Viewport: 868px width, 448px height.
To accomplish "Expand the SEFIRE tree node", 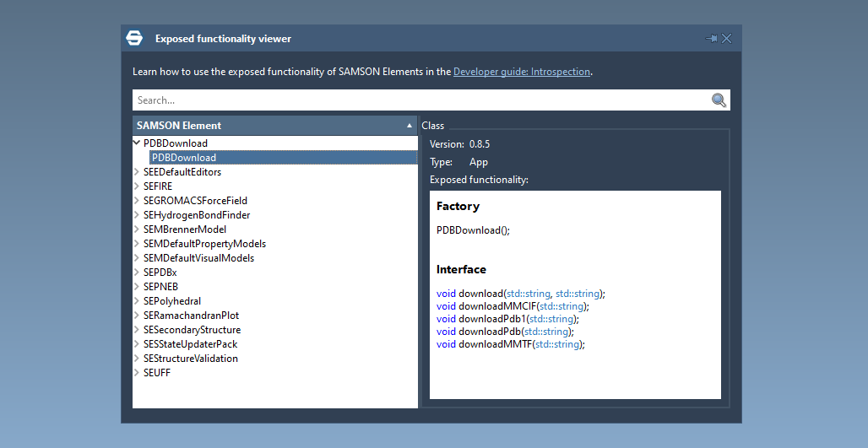I will 137,186.
